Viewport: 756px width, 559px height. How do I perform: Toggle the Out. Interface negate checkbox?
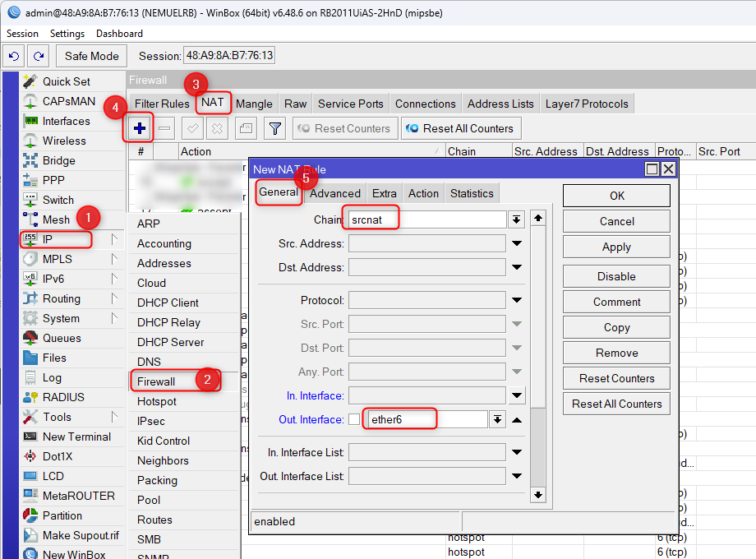354,419
